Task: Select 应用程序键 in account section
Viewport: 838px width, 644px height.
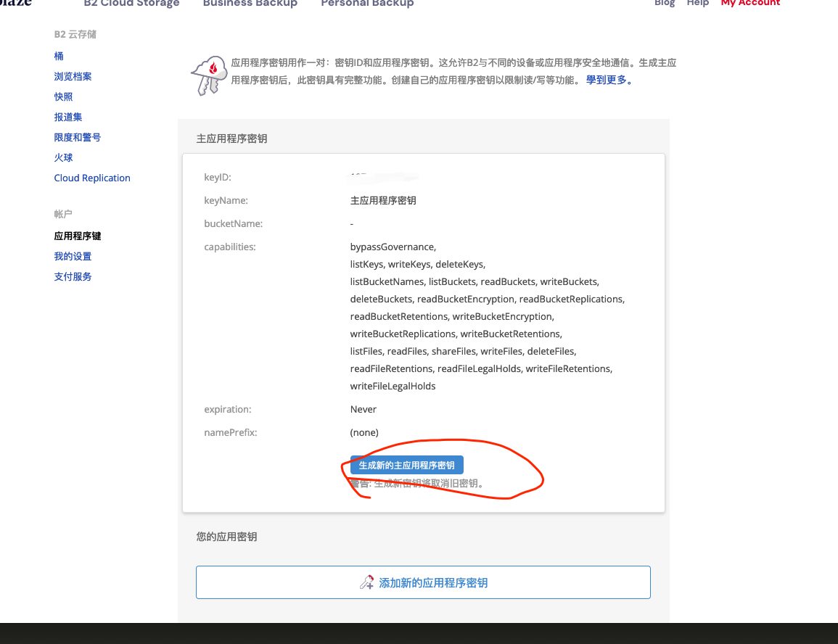Action: pyautogui.click(x=78, y=236)
